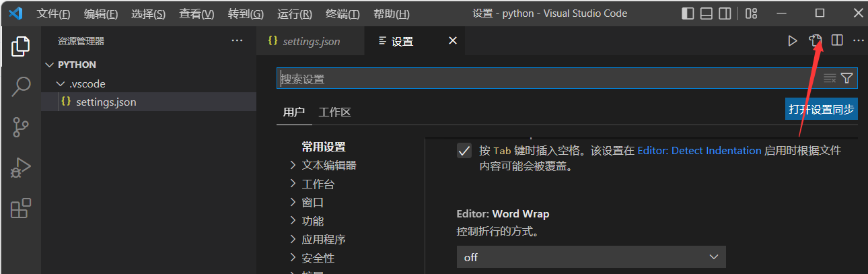Expand the 功能 settings category
Viewport: 868px width, 274px height.
(307, 221)
